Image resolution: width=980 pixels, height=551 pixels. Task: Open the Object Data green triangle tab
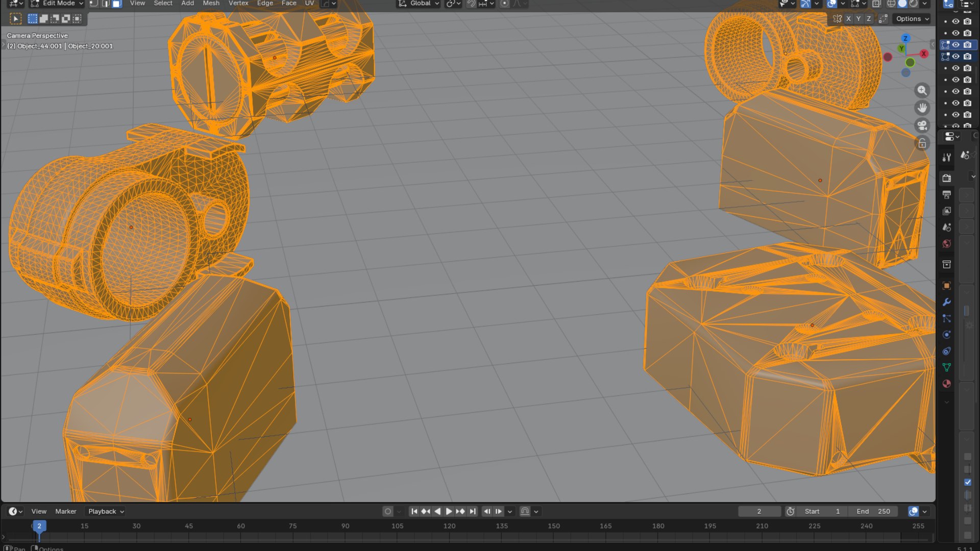click(947, 367)
